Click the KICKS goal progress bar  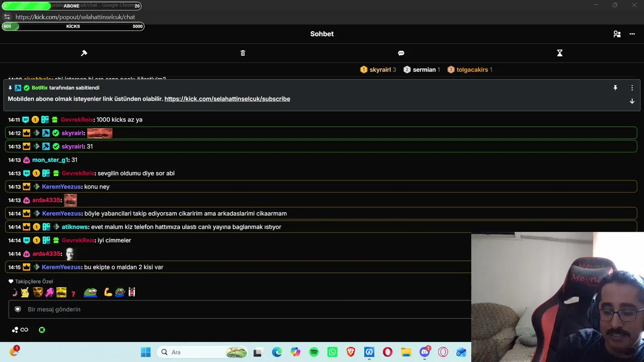pos(73,26)
